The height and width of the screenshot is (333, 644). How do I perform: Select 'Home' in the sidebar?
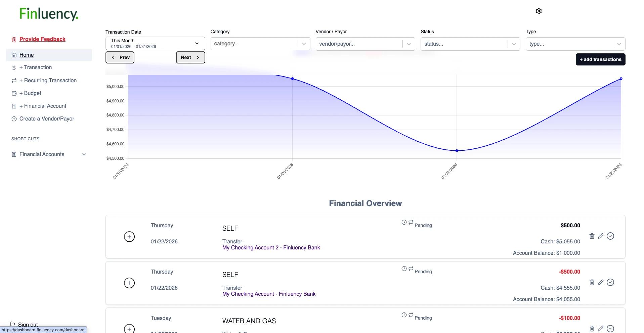click(x=27, y=55)
